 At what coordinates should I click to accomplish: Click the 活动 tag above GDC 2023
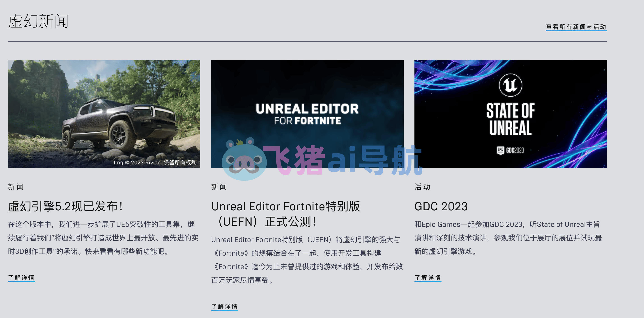pos(422,187)
